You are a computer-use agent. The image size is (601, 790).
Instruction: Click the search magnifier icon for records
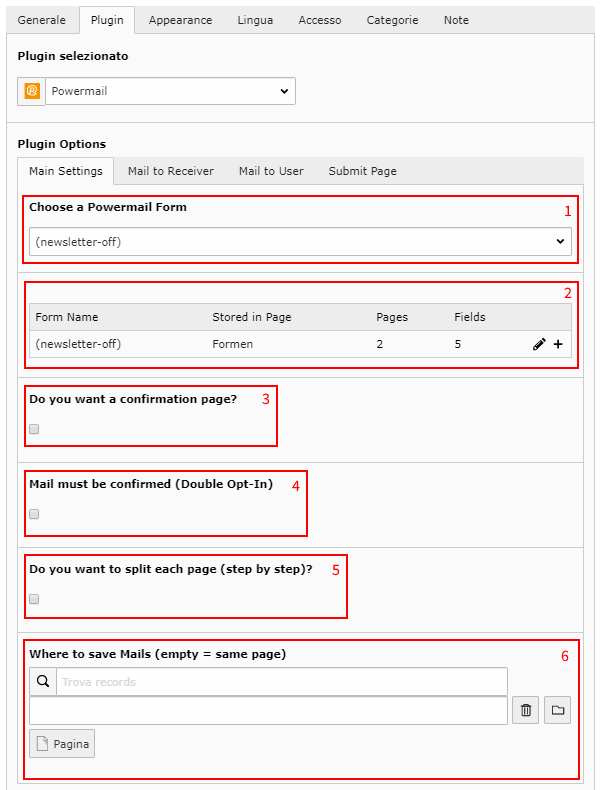coord(43,682)
